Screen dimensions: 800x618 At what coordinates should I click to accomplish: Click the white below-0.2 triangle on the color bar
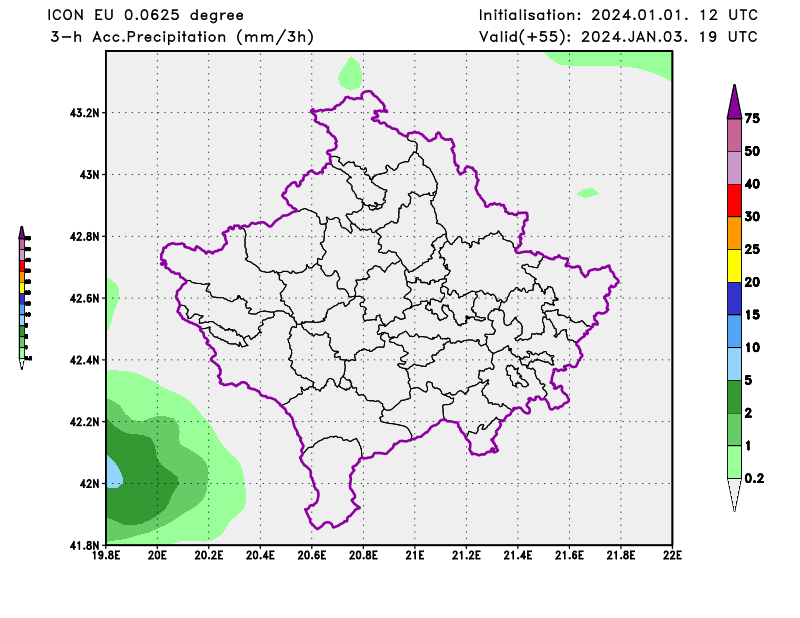[734, 493]
